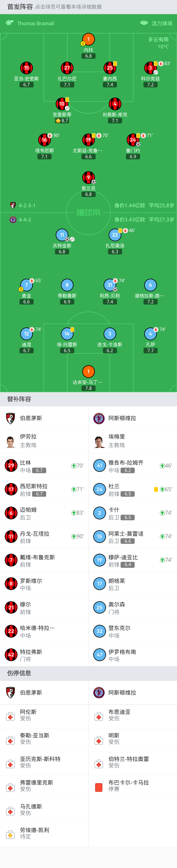Viewport: 177px width, 868px height.
Task: Click 孔萨's 7.7 rating badge
Action: (150, 350)
